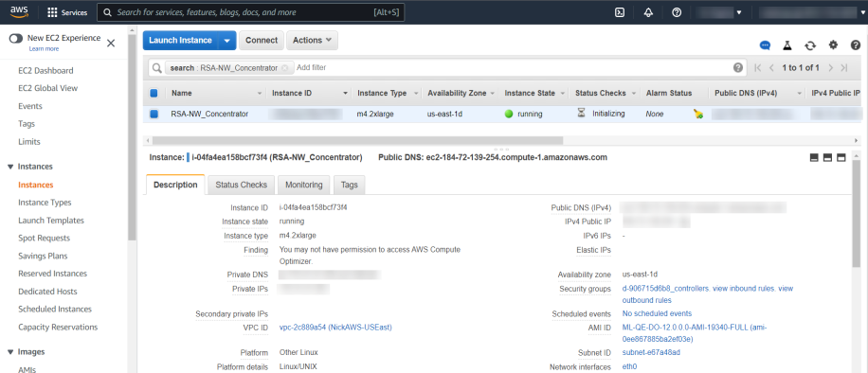This screenshot has width=868, height=373.
Task: Click the table horizontal scrollbar
Action: tap(357, 140)
